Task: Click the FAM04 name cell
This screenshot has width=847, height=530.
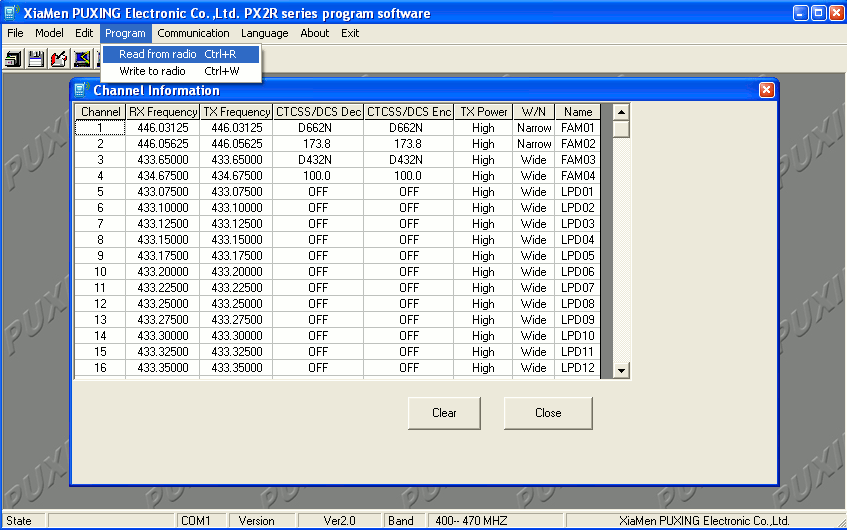Action: pos(578,176)
